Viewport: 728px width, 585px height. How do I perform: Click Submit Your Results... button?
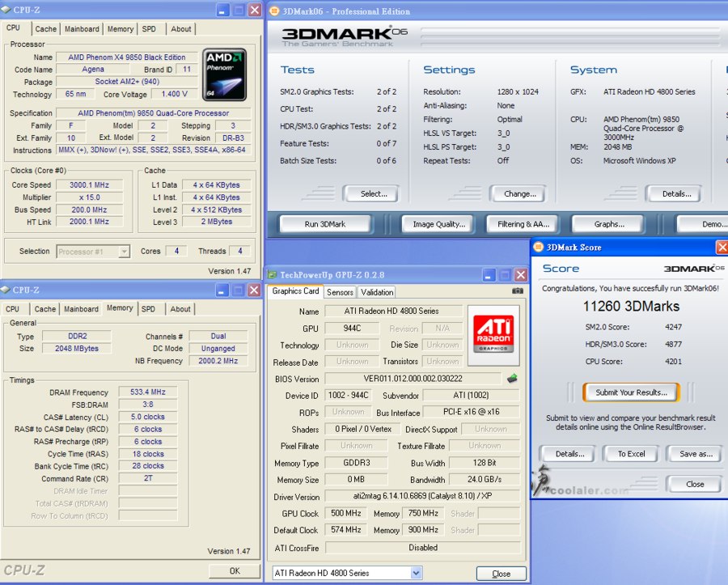632,392
